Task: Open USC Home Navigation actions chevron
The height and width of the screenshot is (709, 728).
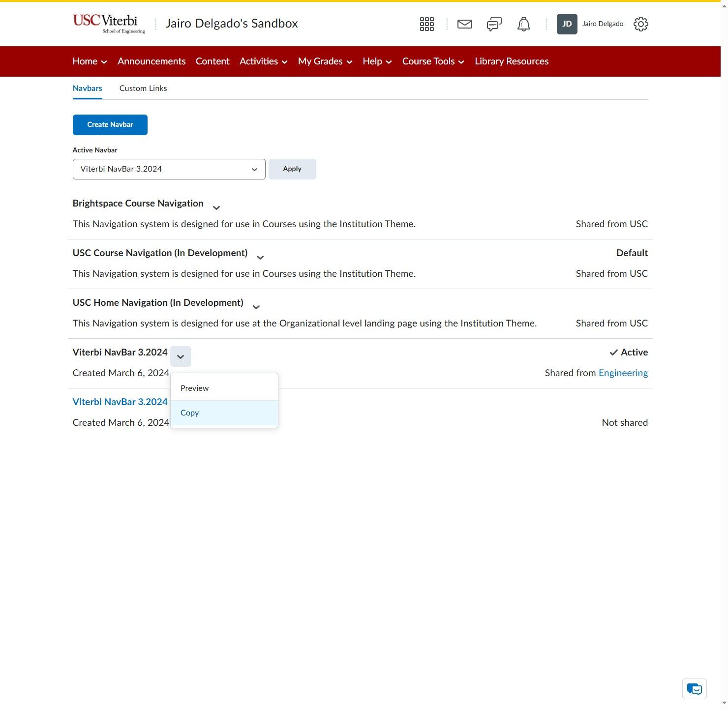Action: (256, 307)
